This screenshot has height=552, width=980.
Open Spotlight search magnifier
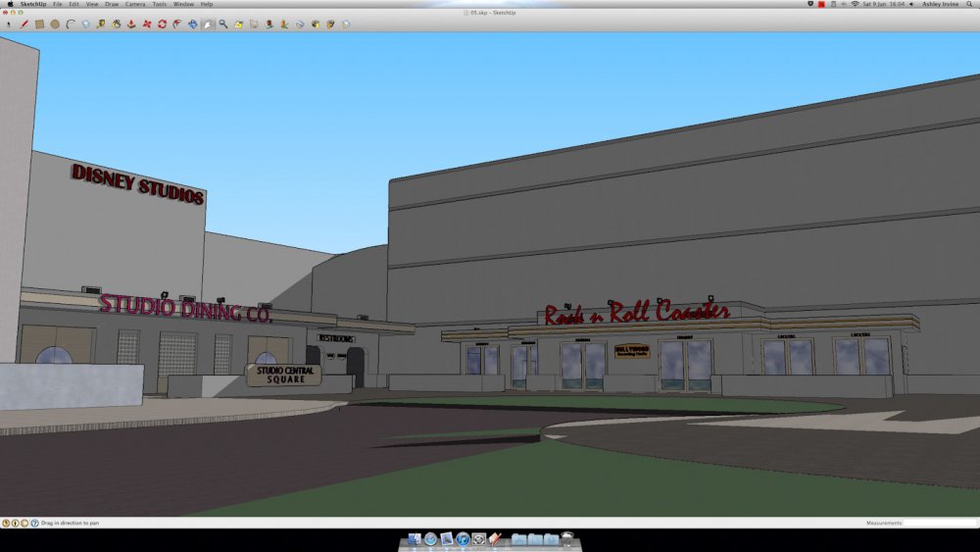969,4
